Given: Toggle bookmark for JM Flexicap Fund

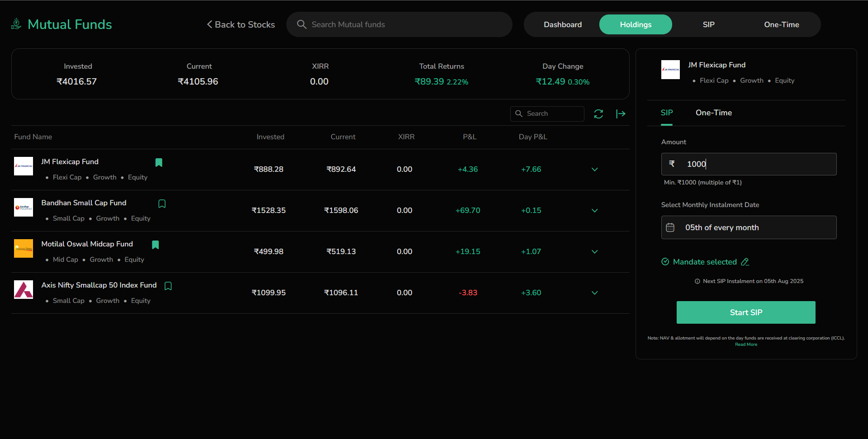Looking at the screenshot, I should 159,162.
